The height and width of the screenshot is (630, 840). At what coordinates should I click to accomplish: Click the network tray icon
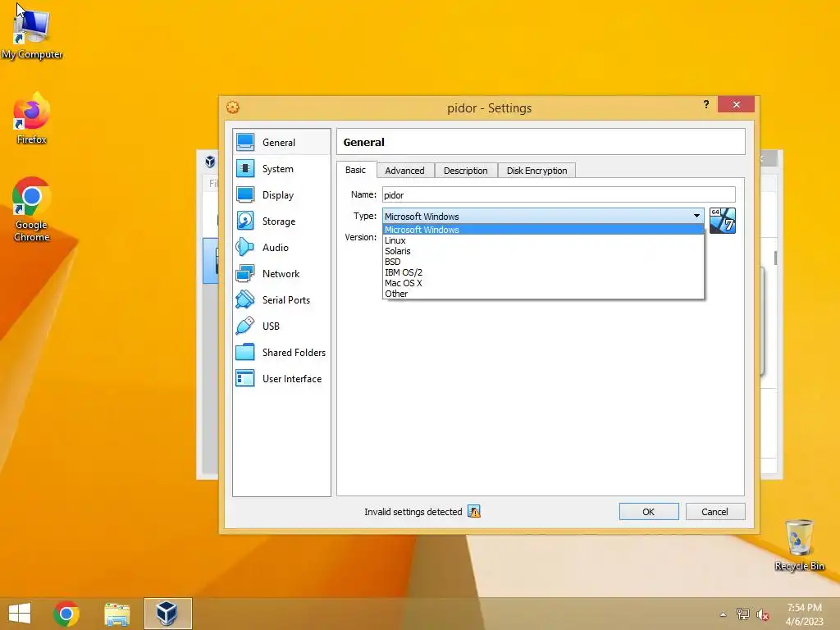742,614
